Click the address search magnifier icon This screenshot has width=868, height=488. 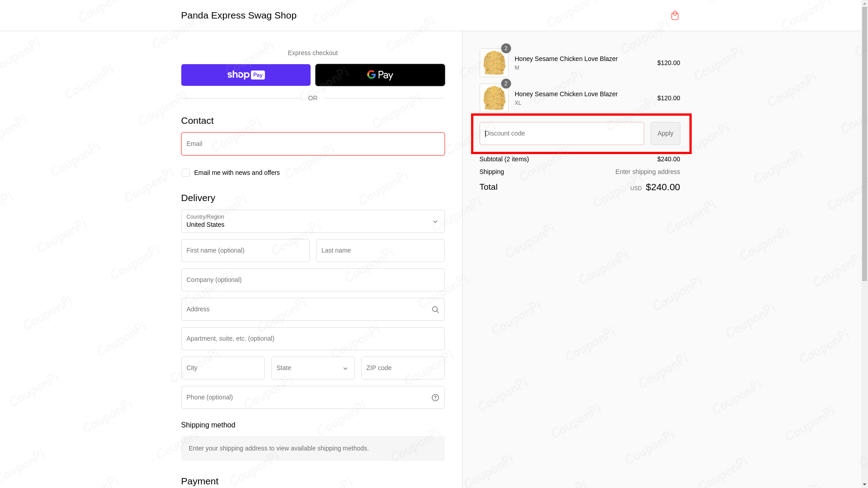click(435, 310)
